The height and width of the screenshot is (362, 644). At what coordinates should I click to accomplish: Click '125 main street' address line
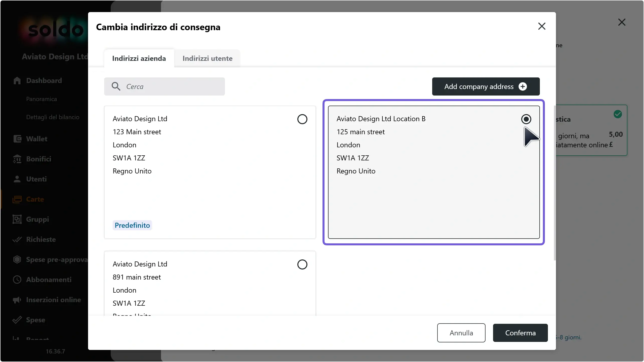(x=360, y=132)
